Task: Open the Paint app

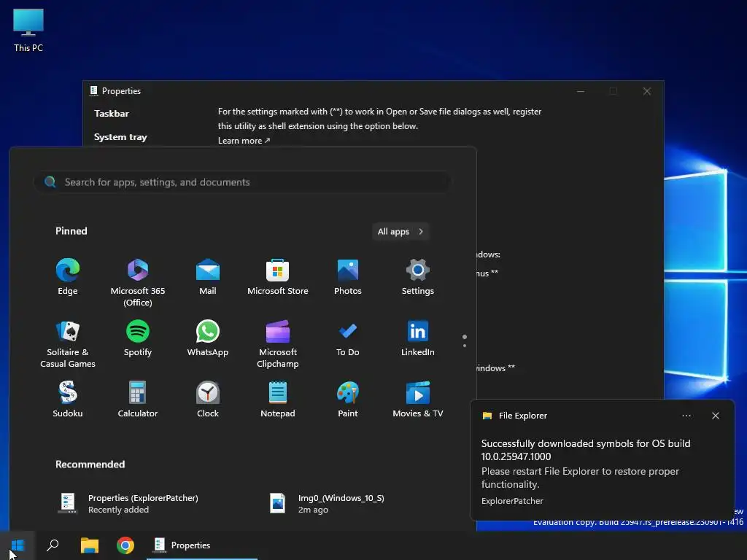Action: pos(348,400)
